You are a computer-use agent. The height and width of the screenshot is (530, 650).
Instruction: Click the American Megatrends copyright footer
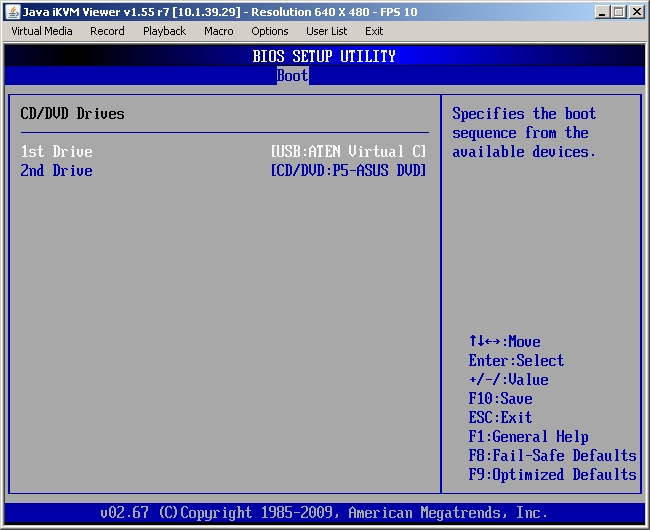click(x=324, y=513)
